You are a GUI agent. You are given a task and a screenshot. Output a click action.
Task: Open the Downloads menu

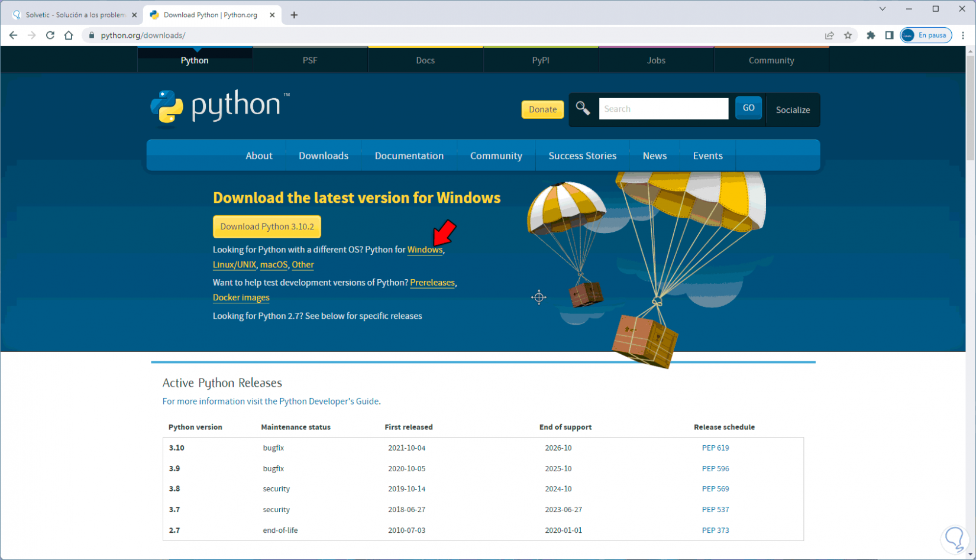[x=324, y=156]
